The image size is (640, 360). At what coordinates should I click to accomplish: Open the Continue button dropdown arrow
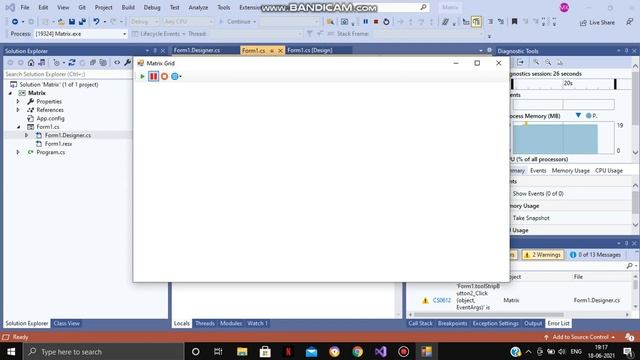(254, 22)
